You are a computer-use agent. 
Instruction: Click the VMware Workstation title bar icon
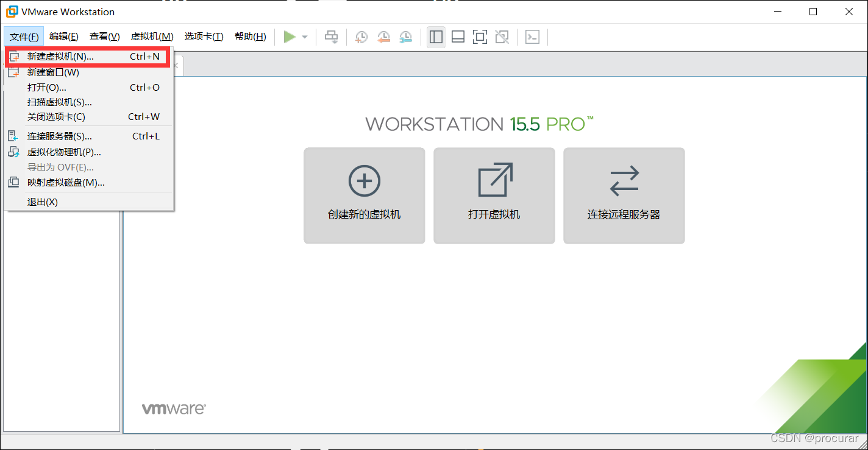coord(12,12)
